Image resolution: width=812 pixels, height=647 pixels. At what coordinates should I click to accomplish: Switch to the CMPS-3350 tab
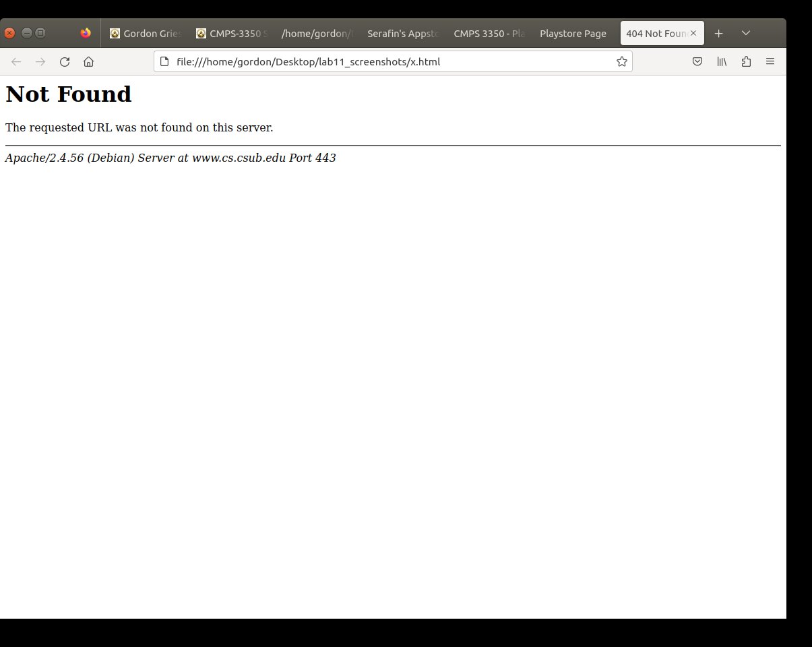point(231,33)
